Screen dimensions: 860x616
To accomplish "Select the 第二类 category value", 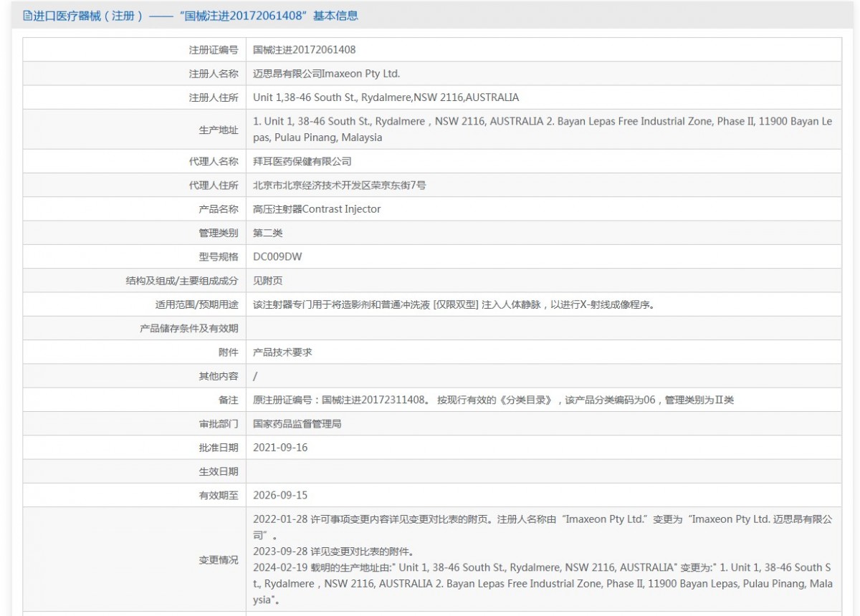I will [268, 233].
